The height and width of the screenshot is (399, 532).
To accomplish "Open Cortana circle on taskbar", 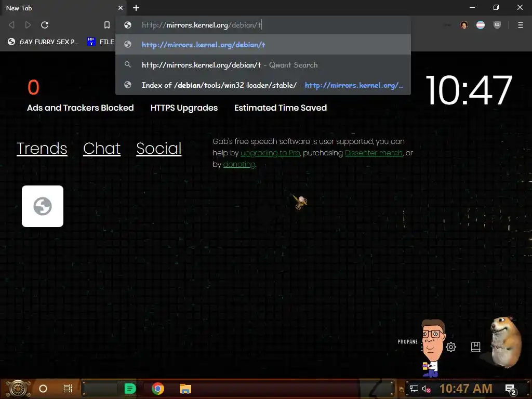I will pyautogui.click(x=43, y=389).
